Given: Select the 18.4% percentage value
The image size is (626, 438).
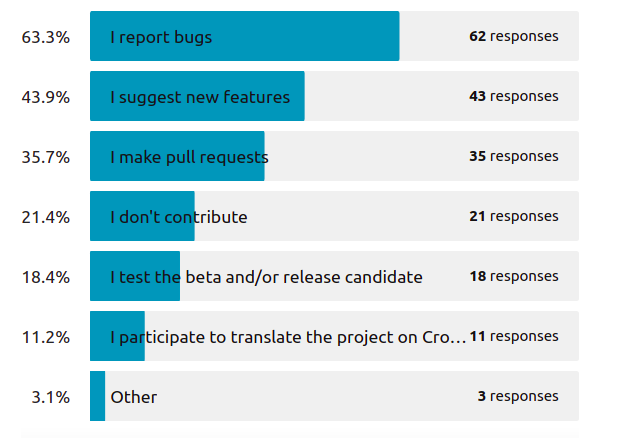Looking at the screenshot, I should click(46, 277).
